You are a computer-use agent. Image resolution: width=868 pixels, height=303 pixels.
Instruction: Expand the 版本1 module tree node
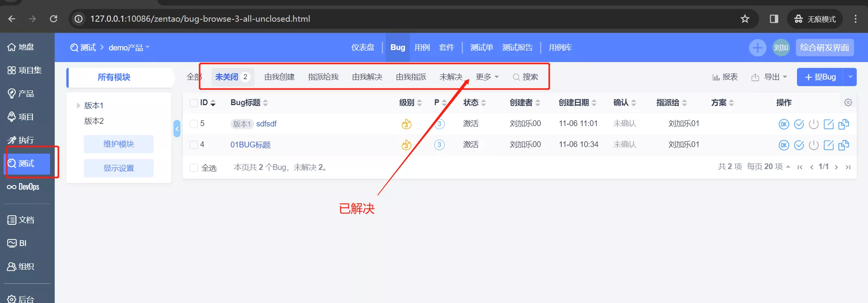pyautogui.click(x=78, y=106)
